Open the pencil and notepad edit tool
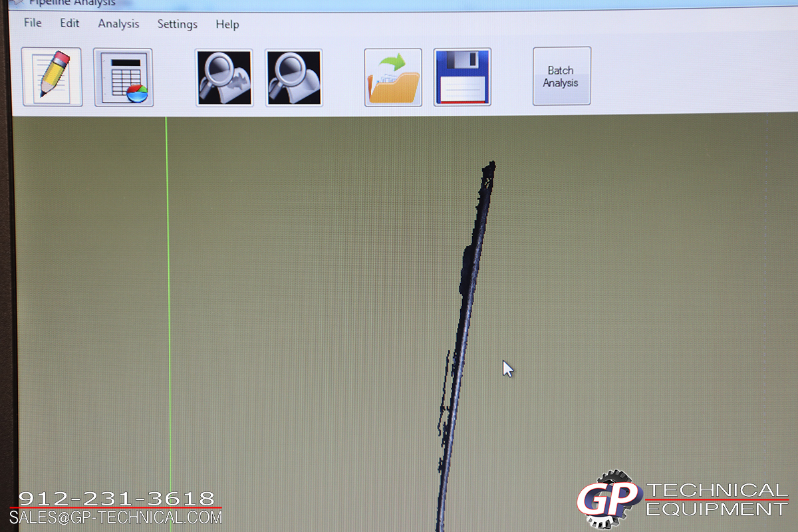This screenshot has height=532, width=798. pos(52,77)
